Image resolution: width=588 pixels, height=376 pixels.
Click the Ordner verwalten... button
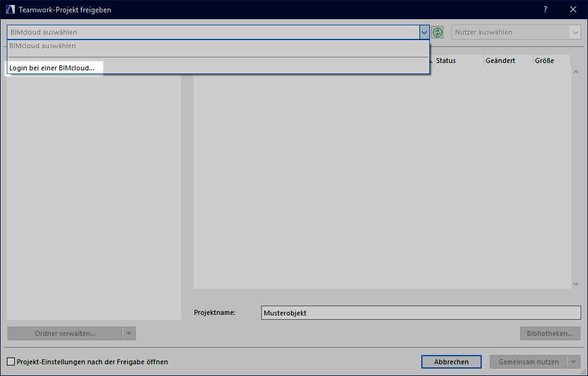click(65, 333)
